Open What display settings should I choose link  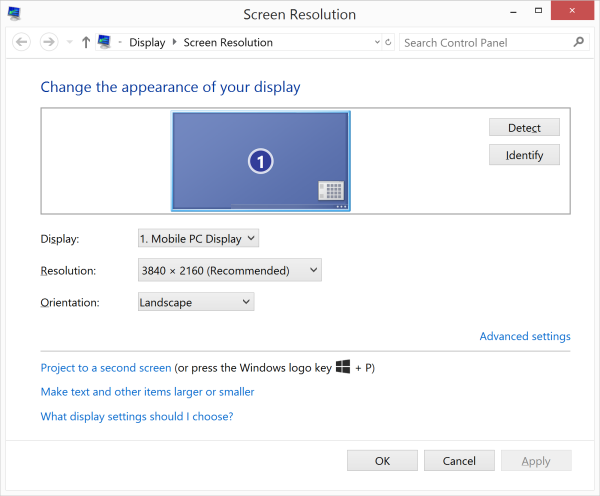pos(137,416)
